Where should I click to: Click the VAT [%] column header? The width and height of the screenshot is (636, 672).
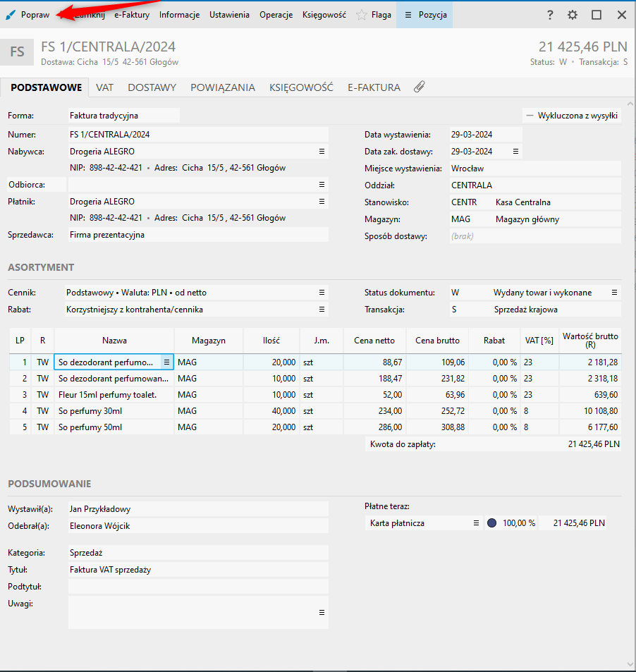(x=539, y=341)
